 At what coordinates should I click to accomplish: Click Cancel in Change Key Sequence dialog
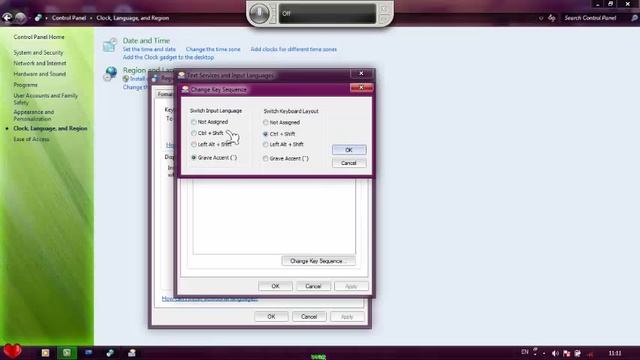(349, 163)
